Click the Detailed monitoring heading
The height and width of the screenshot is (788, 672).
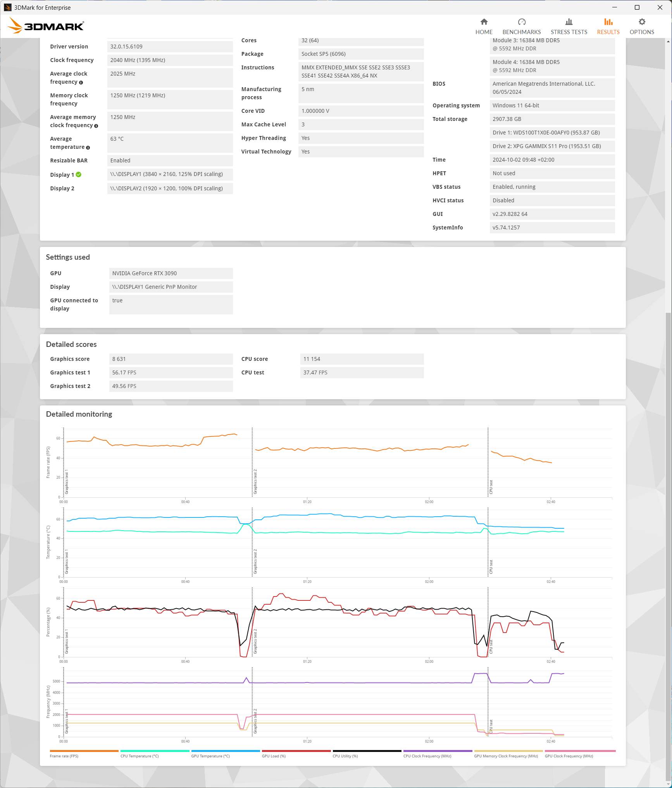(79, 414)
